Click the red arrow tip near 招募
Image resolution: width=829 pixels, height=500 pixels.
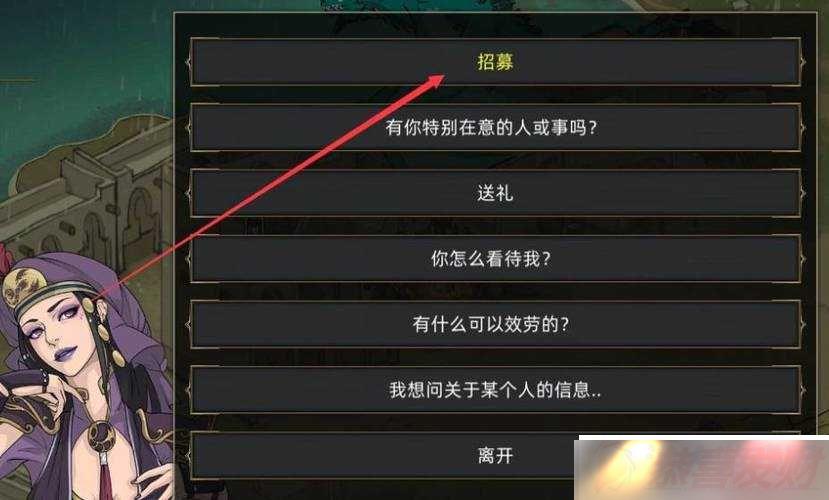(x=437, y=80)
